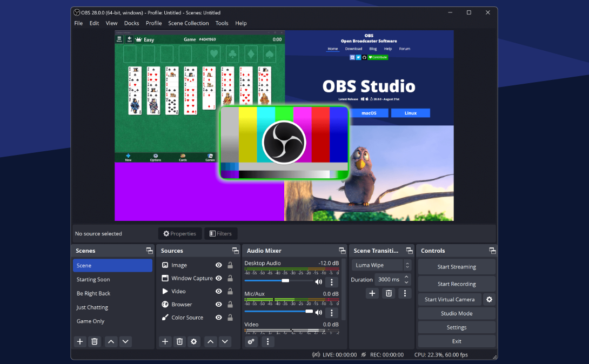
Task: Pop out the Controls dock
Action: [x=492, y=251]
